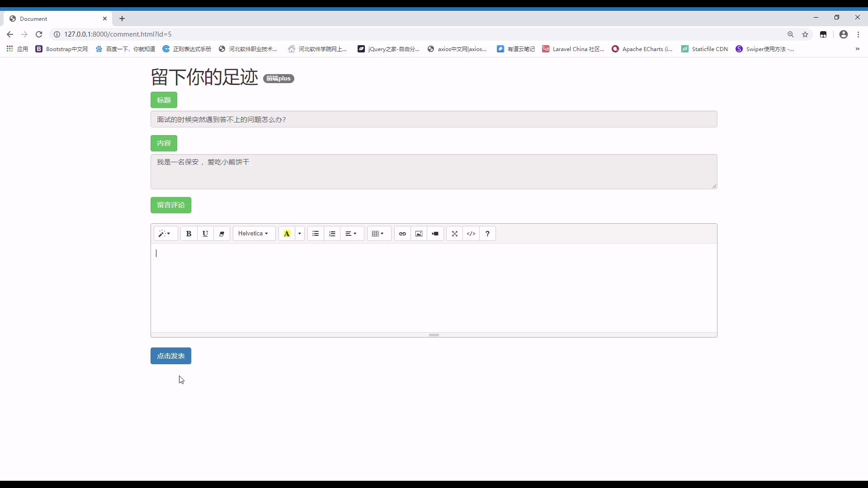The image size is (868, 488).
Task: Open the browser zoom indicator
Action: point(791,34)
